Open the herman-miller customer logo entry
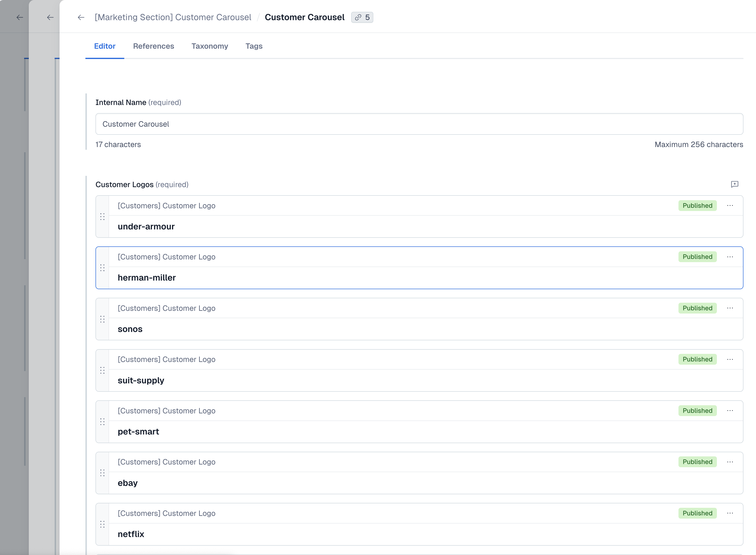Viewport: 756px width, 555px height. [x=419, y=268]
